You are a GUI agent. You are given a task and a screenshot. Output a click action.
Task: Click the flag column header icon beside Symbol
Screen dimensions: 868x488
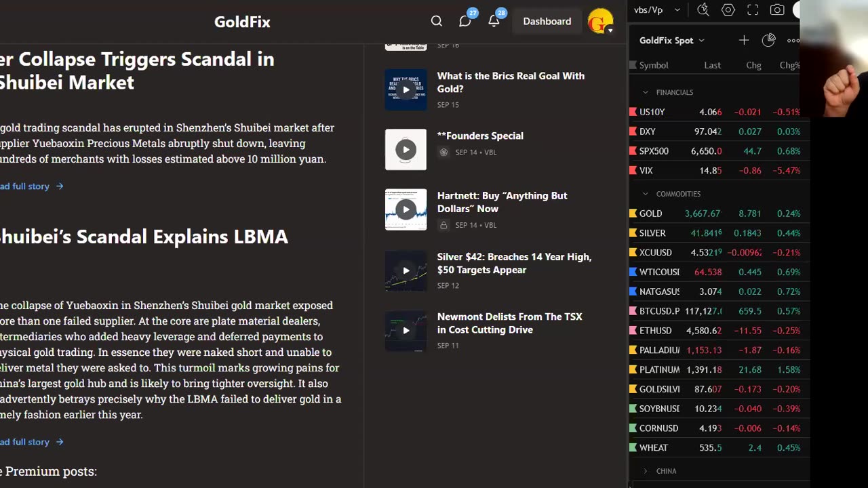coord(633,65)
